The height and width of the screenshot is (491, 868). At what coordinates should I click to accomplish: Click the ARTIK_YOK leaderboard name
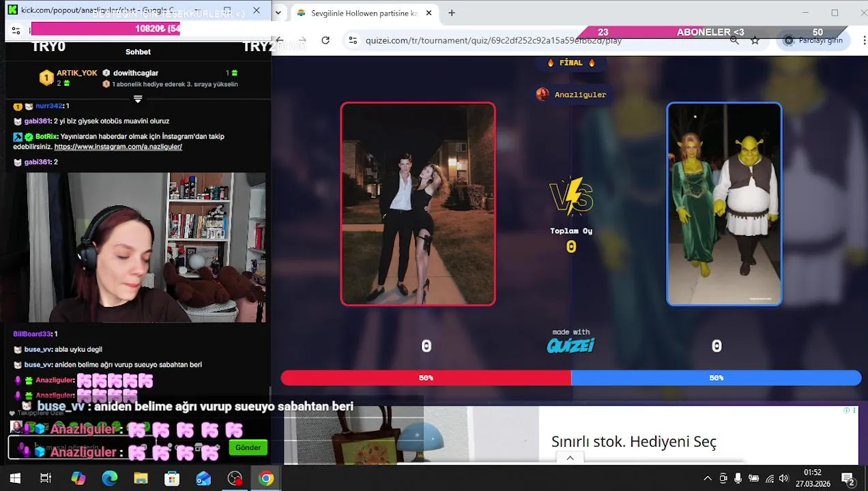(76, 73)
